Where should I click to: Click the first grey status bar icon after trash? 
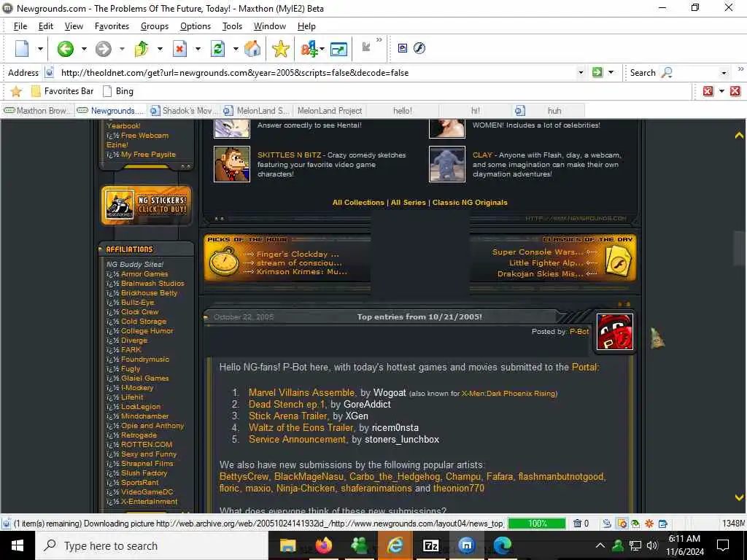coord(607,524)
